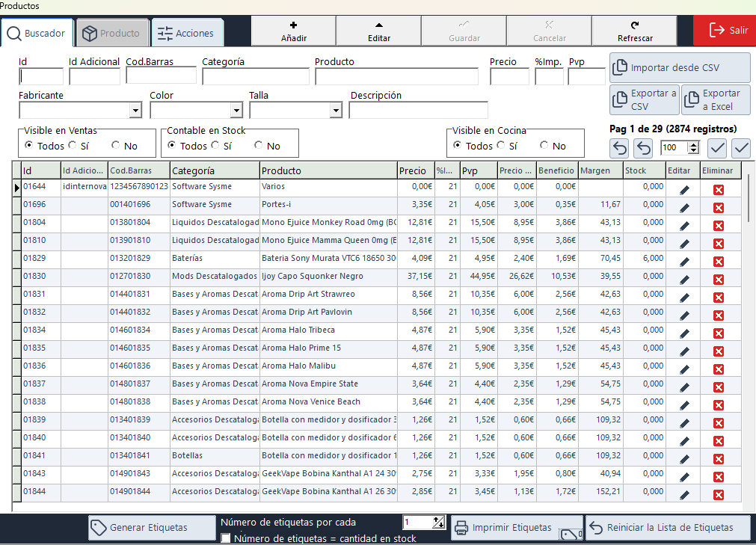
Task: Open the Talla dropdown
Action: point(336,111)
